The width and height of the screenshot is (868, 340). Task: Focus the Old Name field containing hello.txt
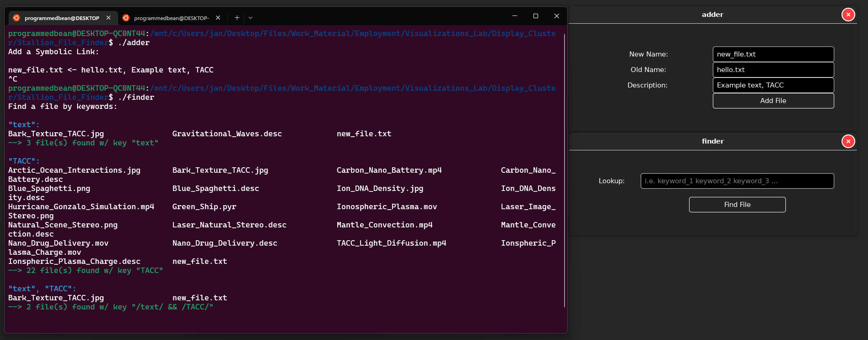pyautogui.click(x=773, y=70)
